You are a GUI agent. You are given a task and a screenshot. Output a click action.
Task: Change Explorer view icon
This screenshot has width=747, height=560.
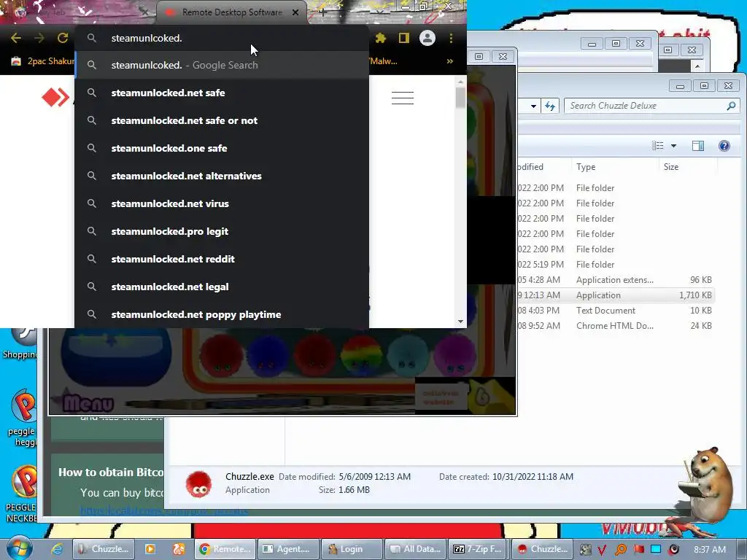(x=658, y=146)
